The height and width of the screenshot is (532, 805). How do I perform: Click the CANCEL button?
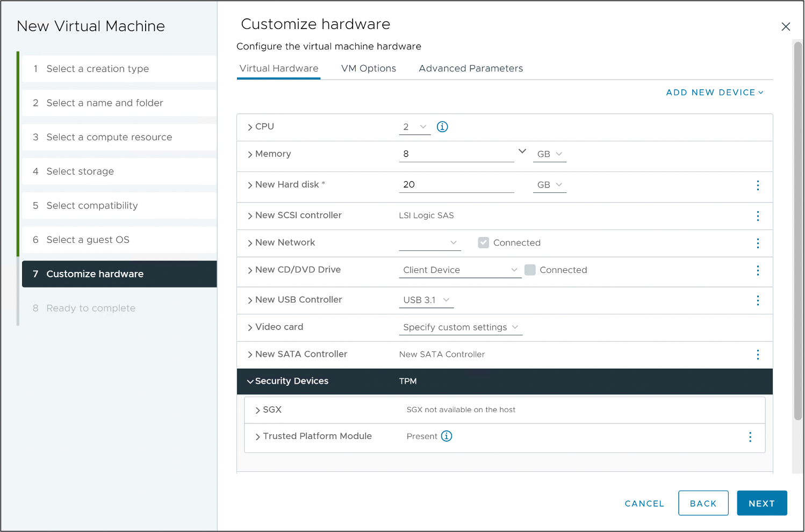click(644, 504)
